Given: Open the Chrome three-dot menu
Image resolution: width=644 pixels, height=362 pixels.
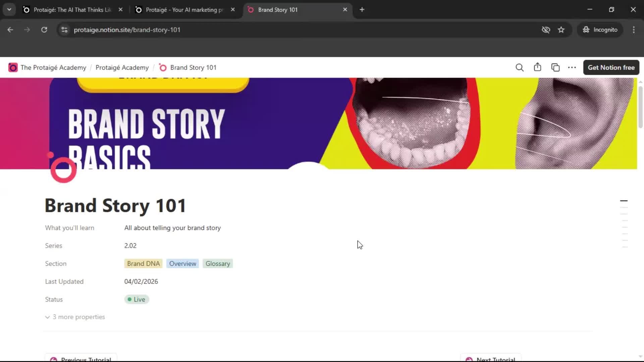Looking at the screenshot, I should coord(634,29).
